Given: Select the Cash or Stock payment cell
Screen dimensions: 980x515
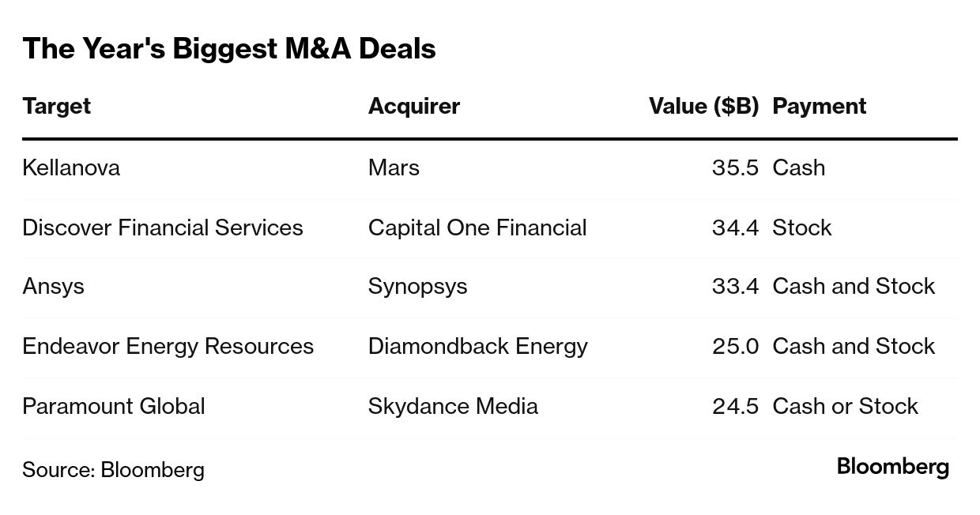Looking at the screenshot, I should (845, 406).
